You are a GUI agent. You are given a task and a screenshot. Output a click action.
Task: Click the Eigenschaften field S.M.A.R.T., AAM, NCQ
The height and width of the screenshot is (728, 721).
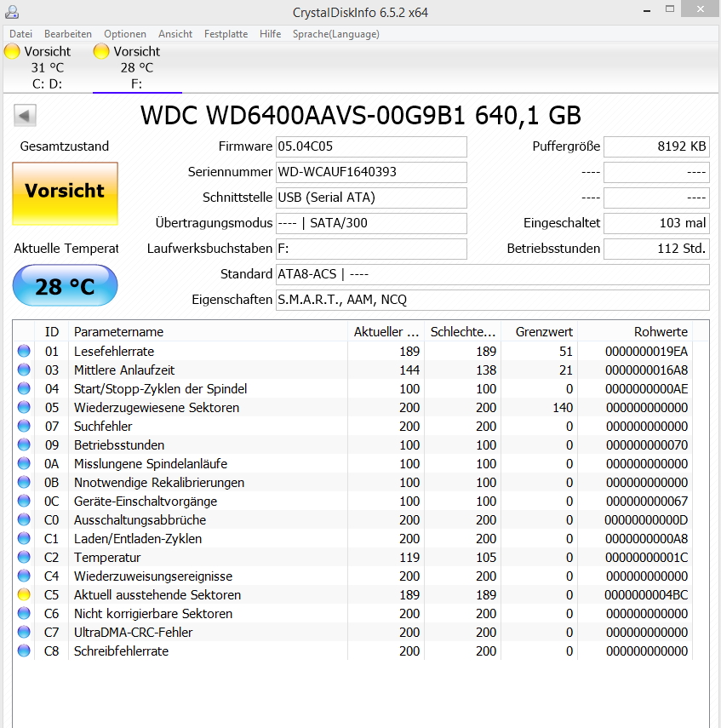493,300
